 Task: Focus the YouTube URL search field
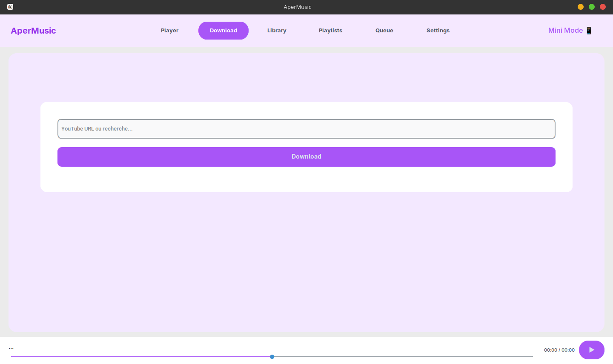[306, 129]
